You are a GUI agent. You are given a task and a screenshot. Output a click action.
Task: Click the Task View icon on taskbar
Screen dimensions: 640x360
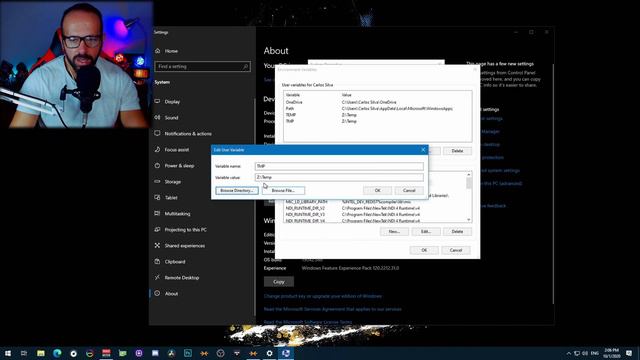(x=24, y=353)
